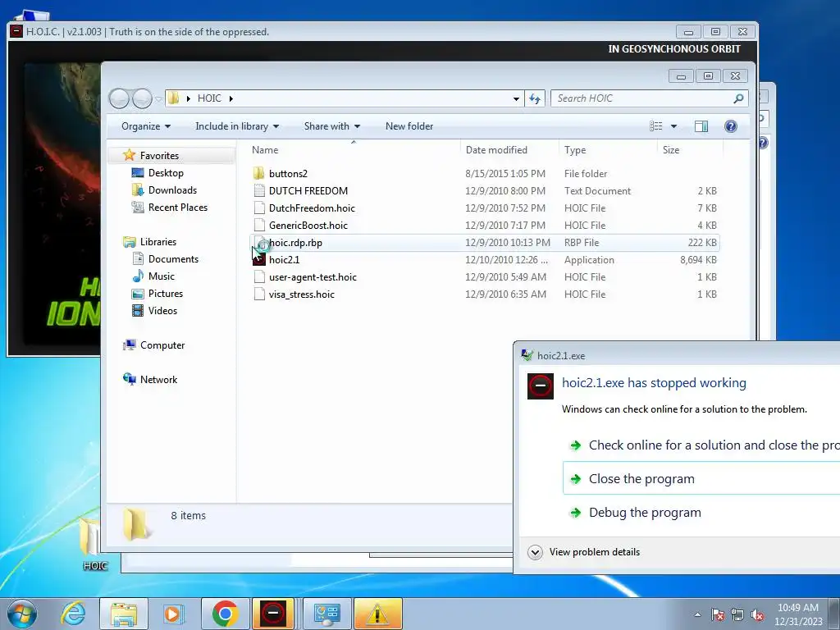Screen dimensions: 840x630
Task: Open Desktop in Favorites
Action: point(166,173)
